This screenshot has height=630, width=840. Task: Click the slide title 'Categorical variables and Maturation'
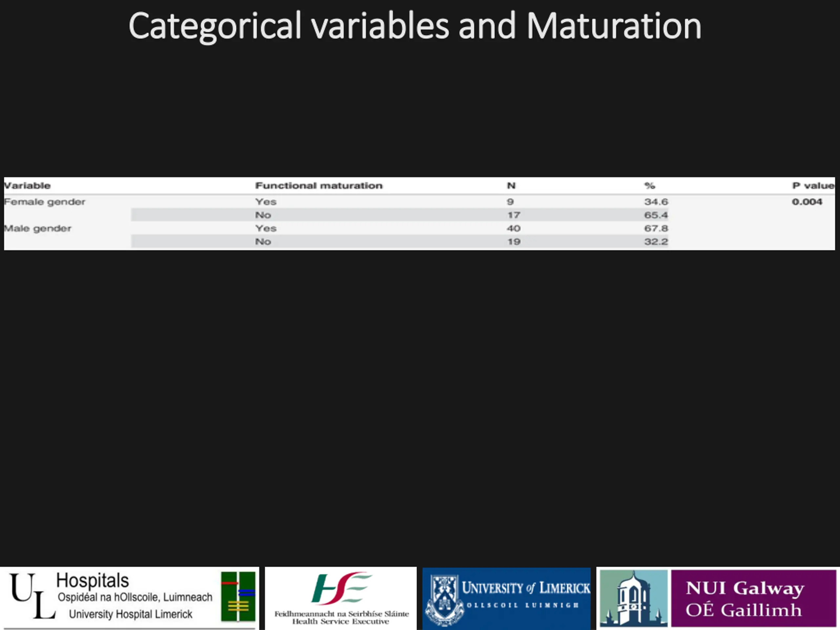coord(415,27)
